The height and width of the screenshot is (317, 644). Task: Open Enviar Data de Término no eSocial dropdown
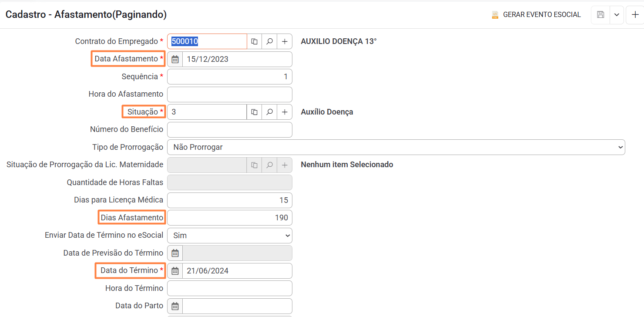point(230,236)
